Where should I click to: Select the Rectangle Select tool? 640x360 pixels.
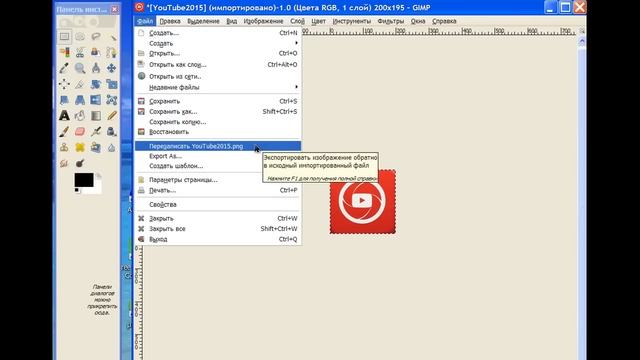click(64, 37)
